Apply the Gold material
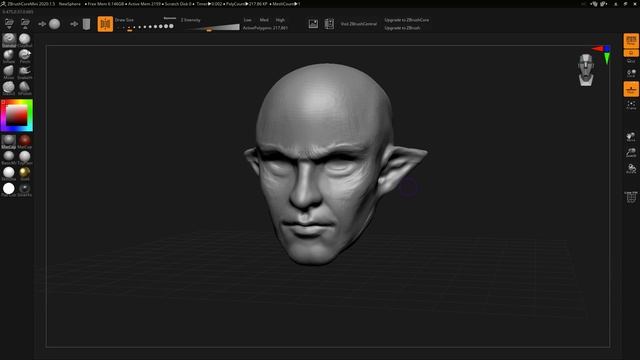 pos(24,173)
